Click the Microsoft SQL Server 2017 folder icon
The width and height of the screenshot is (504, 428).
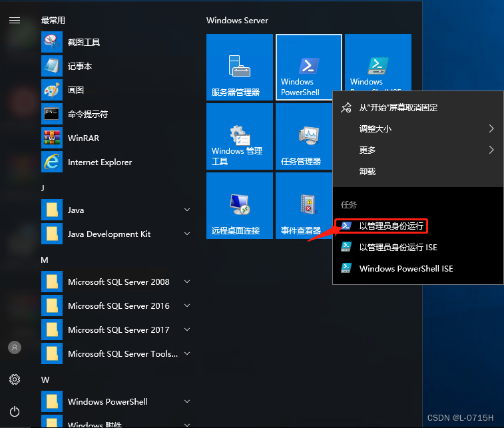point(52,329)
